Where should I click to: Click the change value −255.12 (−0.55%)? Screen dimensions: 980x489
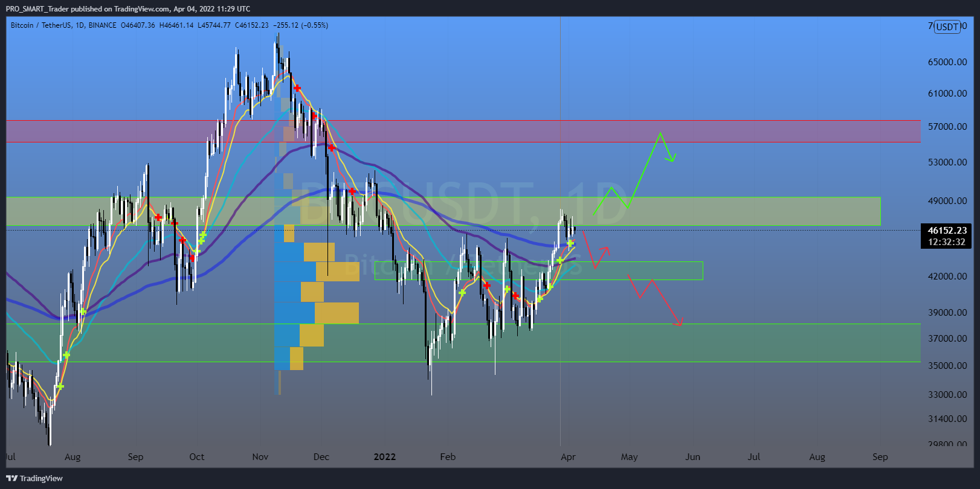300,25
